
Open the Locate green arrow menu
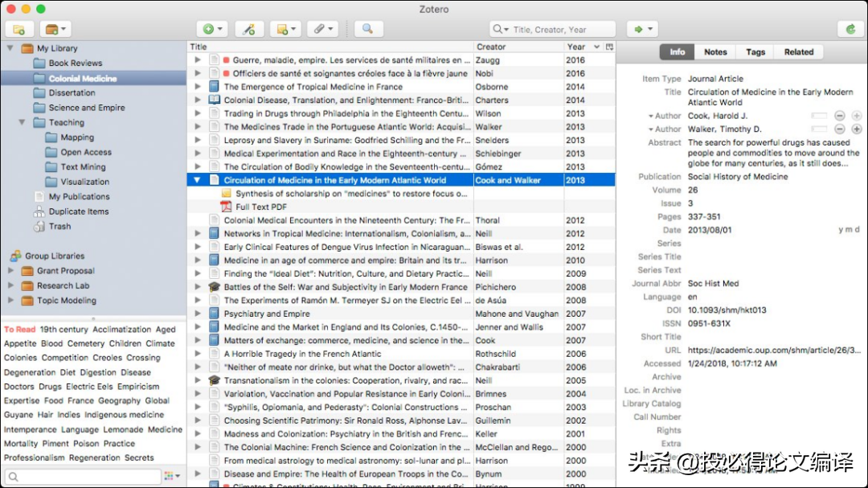[643, 29]
